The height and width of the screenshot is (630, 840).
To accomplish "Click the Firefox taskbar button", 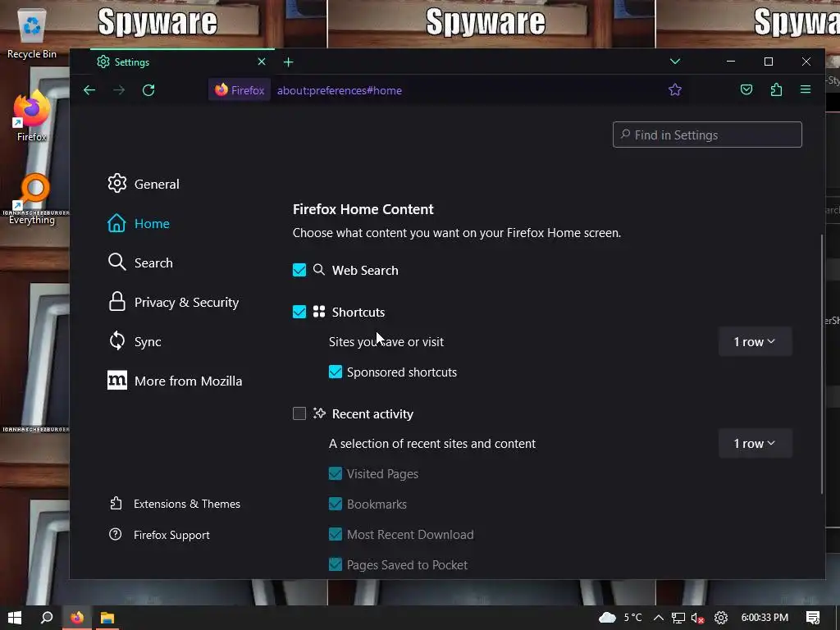I will point(77,618).
